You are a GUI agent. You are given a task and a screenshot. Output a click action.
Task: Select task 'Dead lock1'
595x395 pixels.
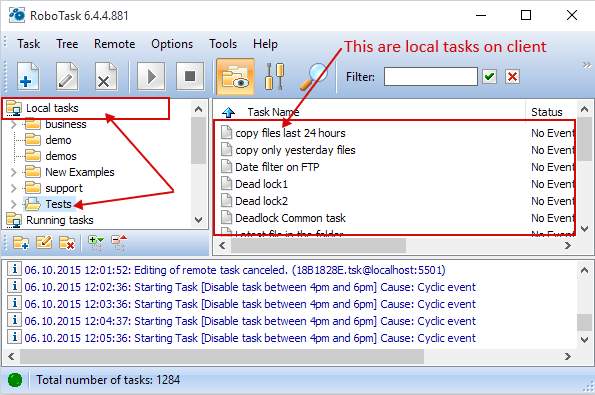point(261,184)
